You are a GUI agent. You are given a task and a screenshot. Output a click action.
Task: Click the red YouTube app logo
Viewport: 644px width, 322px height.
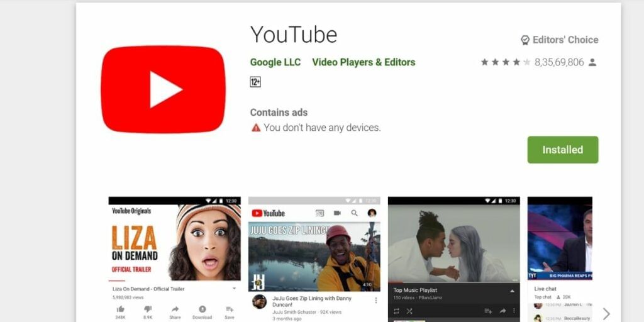point(163,89)
